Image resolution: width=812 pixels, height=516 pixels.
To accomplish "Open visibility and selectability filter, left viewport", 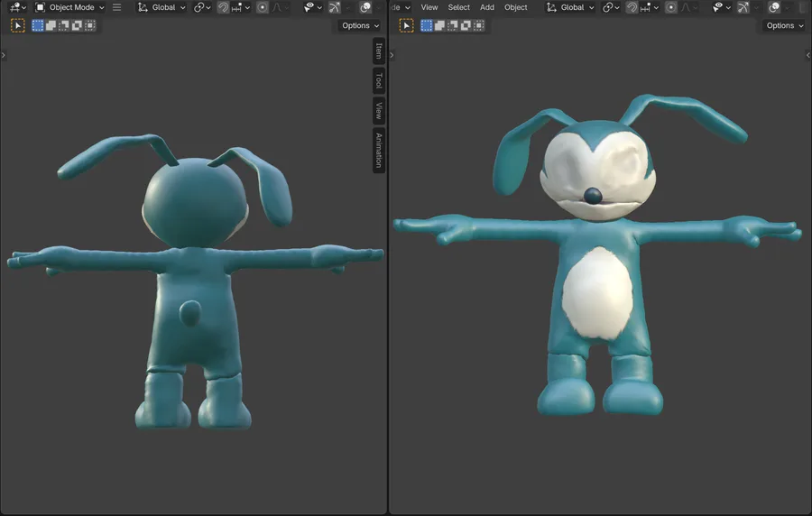I will tap(313, 7).
